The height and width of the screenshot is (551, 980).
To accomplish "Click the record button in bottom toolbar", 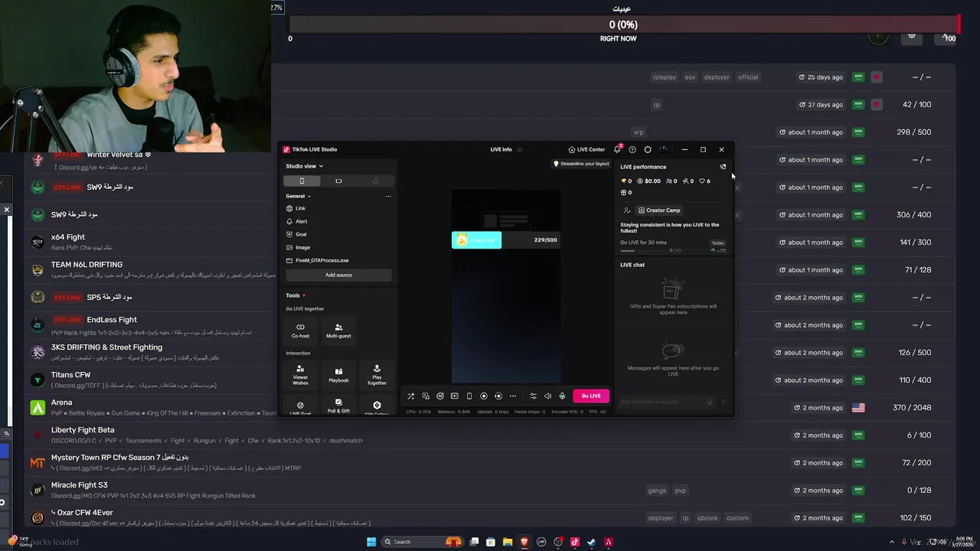I will point(483,396).
